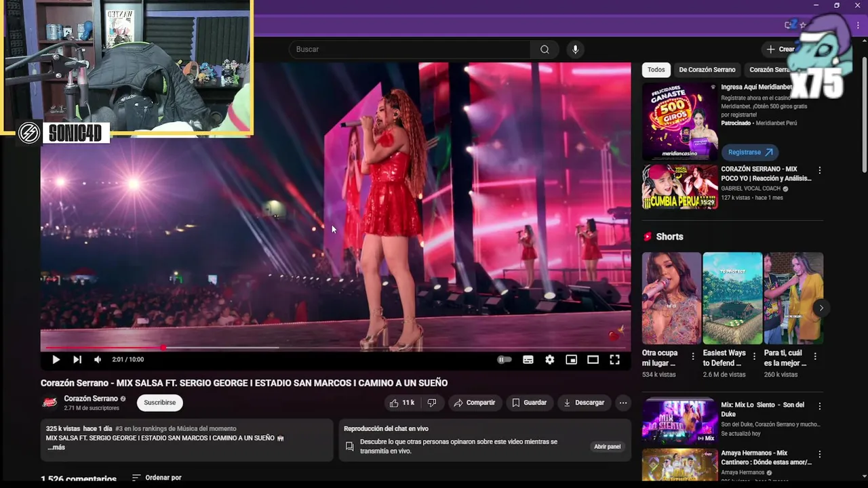
Task: Focus the Buscar search field
Action: tap(409, 49)
